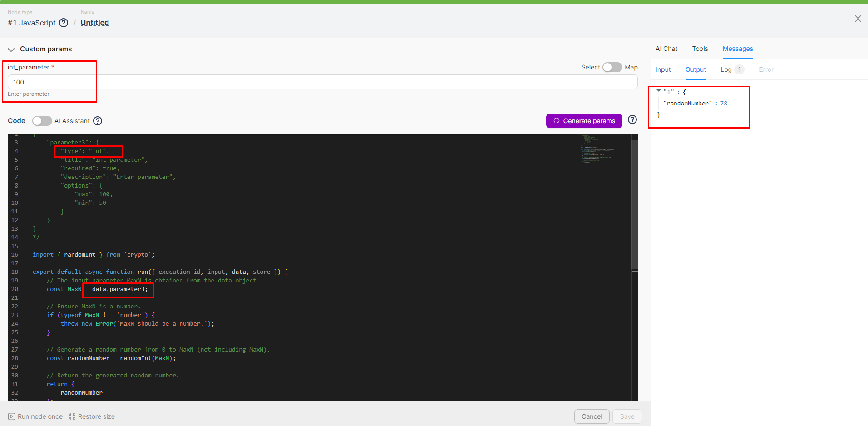Click the Restore size arrows icon

click(72, 416)
